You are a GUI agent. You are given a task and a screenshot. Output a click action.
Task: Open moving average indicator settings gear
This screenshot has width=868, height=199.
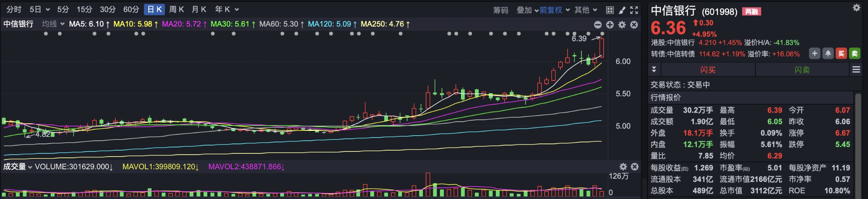point(622,25)
